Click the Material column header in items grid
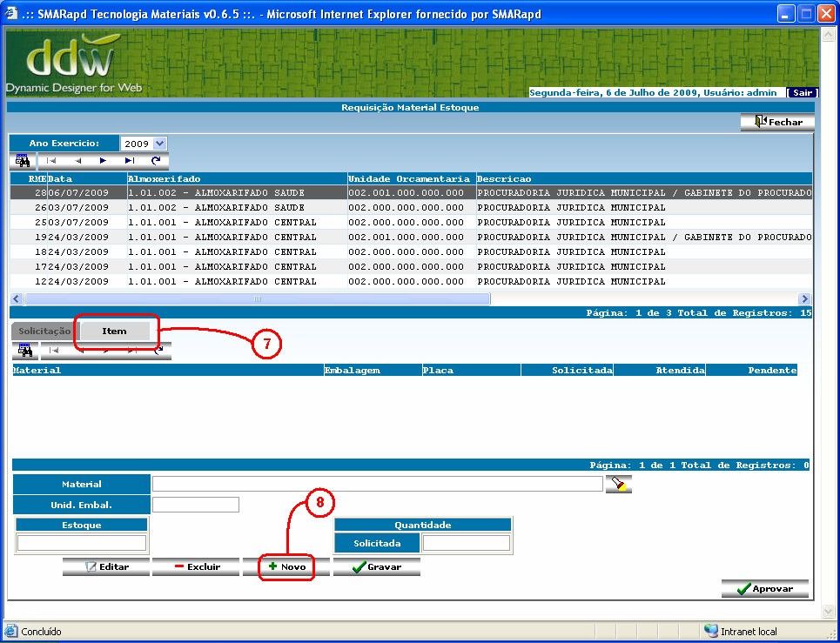Viewport: 840px width, 643px height. pyautogui.click(x=168, y=370)
